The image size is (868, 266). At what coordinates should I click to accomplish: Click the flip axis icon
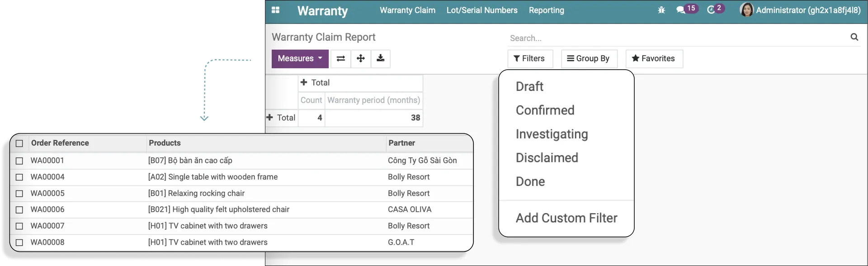click(x=341, y=58)
